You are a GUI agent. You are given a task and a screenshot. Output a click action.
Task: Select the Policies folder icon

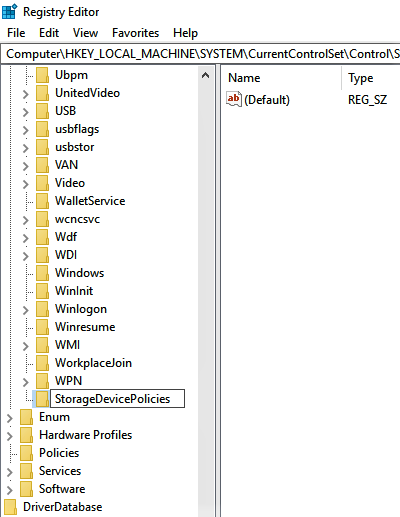click(x=26, y=453)
